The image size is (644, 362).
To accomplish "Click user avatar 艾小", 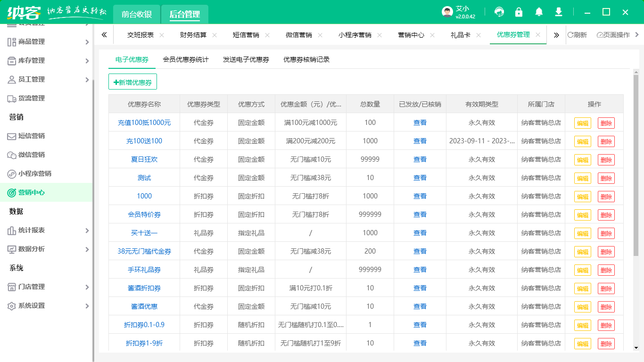I will pos(447,12).
